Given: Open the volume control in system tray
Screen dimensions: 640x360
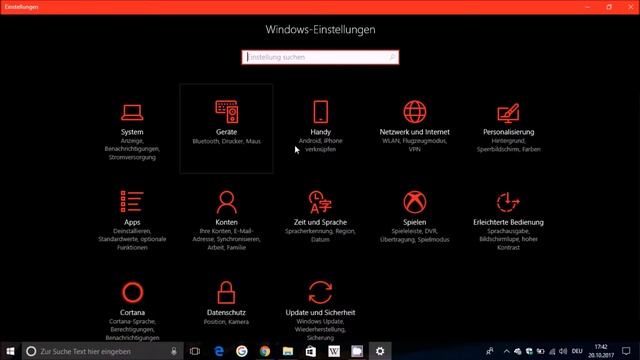Looking at the screenshot, I should tap(563, 351).
